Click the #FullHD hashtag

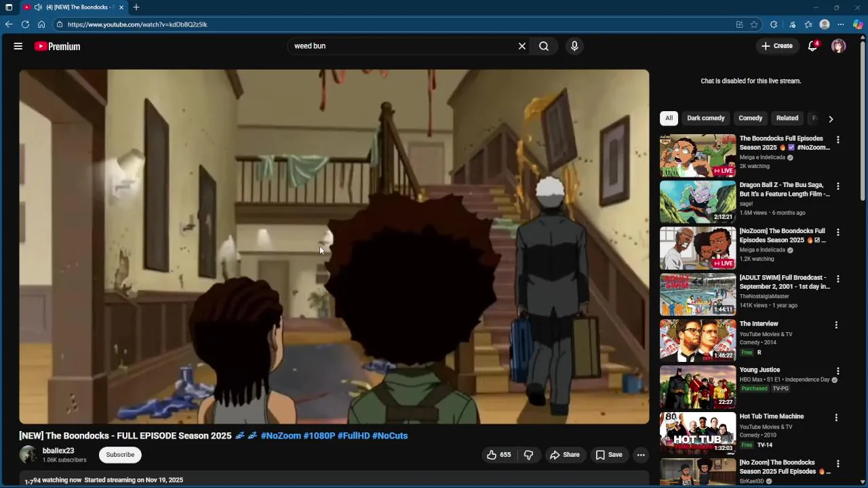pyautogui.click(x=353, y=436)
